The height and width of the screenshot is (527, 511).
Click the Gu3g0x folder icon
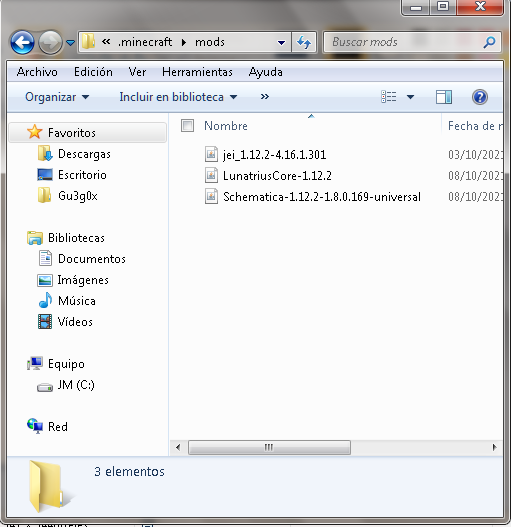point(44,196)
